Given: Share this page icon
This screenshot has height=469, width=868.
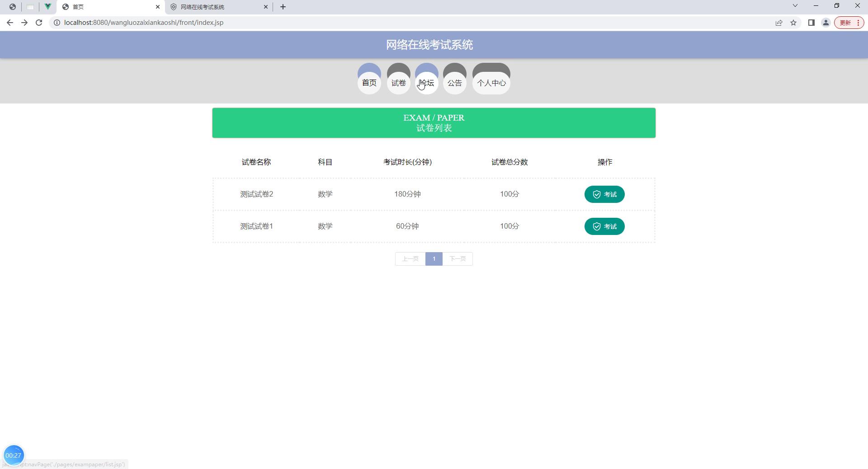Looking at the screenshot, I should 779,23.
